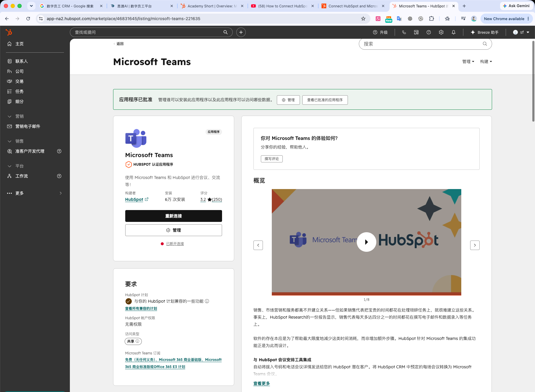Viewport: 535px width, 392px height.
Task: Open the 构建 dropdown in page header
Action: click(486, 62)
